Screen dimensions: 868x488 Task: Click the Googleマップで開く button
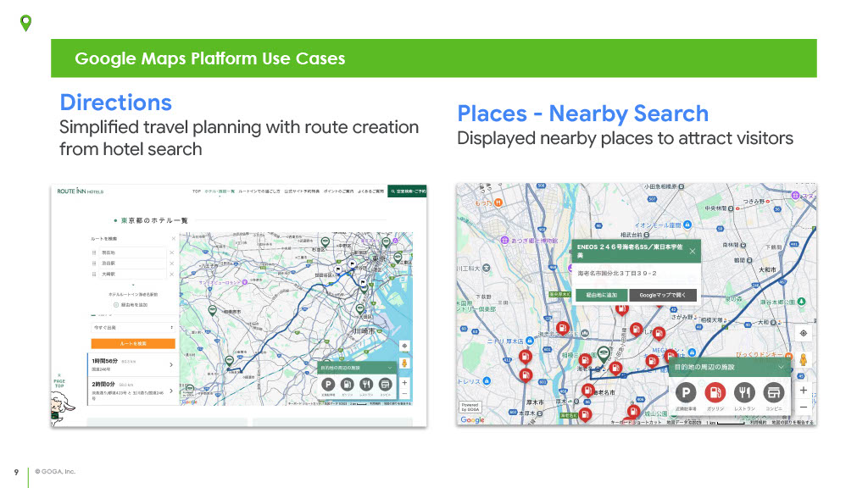pyautogui.click(x=663, y=296)
